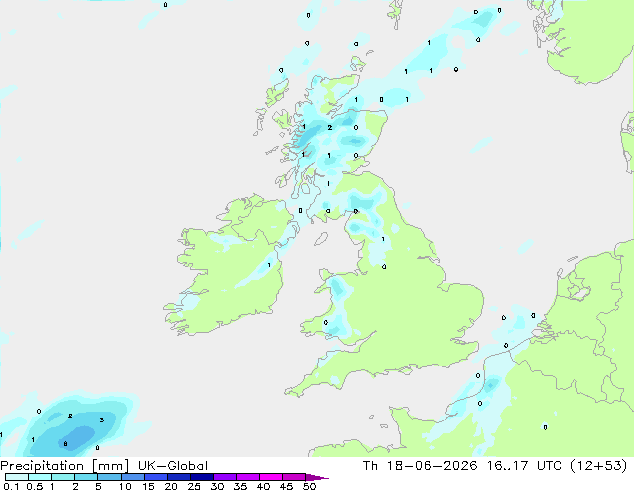The image size is (634, 490).
Task: Click the 35–40 mm legend color swatch
Action: (x=247, y=477)
